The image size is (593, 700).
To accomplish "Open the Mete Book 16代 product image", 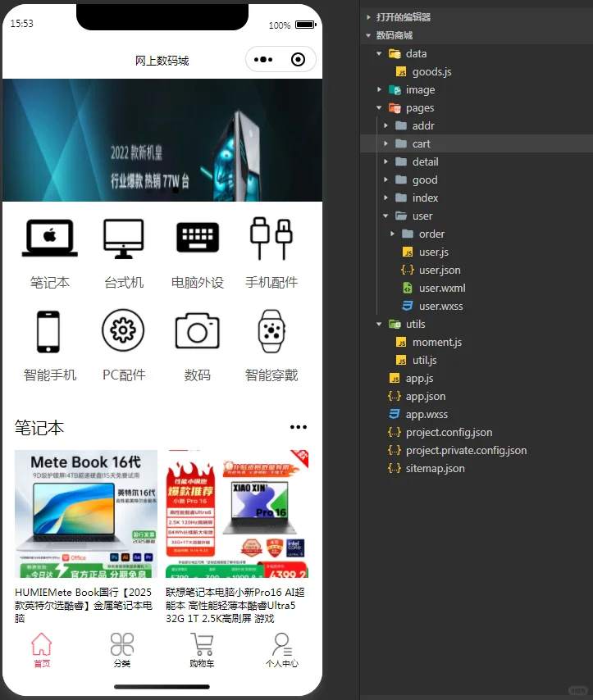I will 86,514.
